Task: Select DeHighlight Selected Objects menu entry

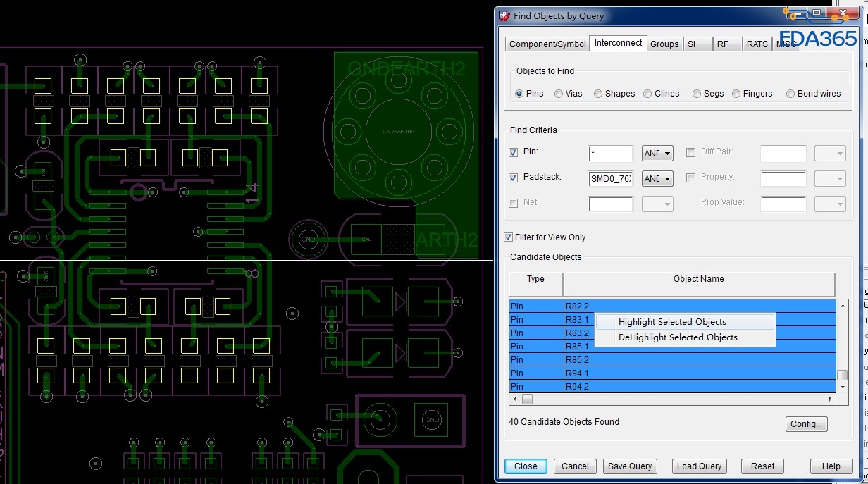Action: coord(678,337)
